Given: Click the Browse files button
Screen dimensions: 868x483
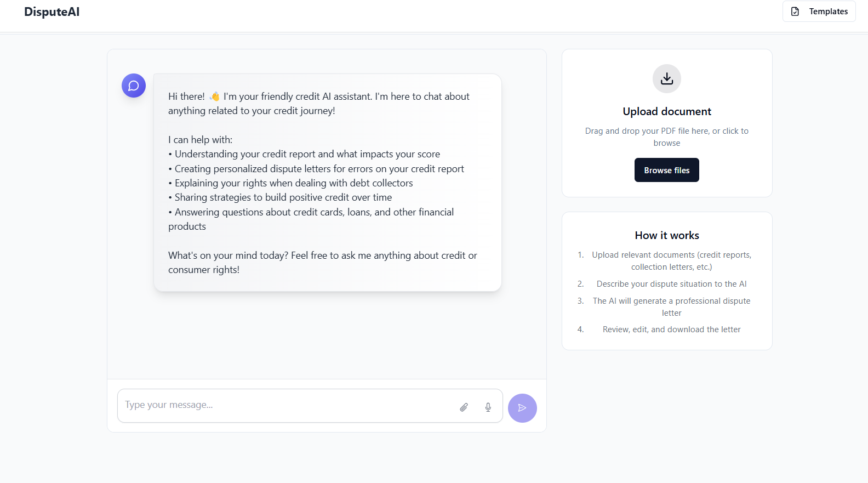Looking at the screenshot, I should pos(667,170).
